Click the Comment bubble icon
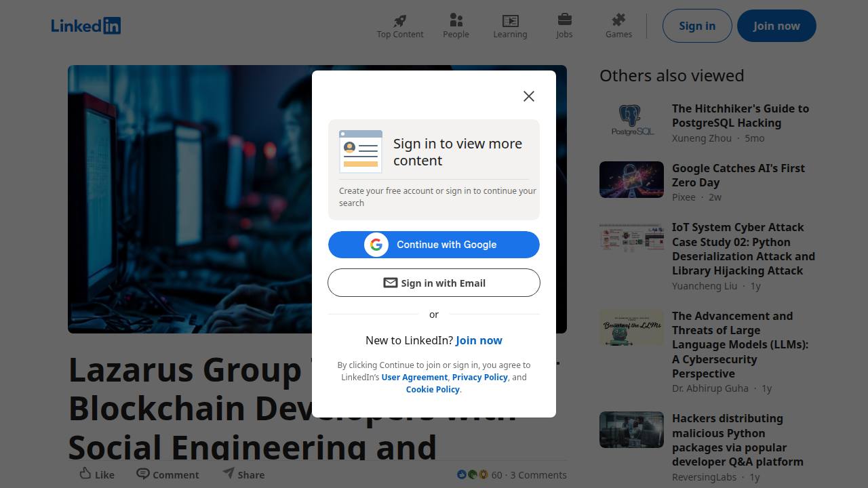868x488 pixels. (x=143, y=474)
